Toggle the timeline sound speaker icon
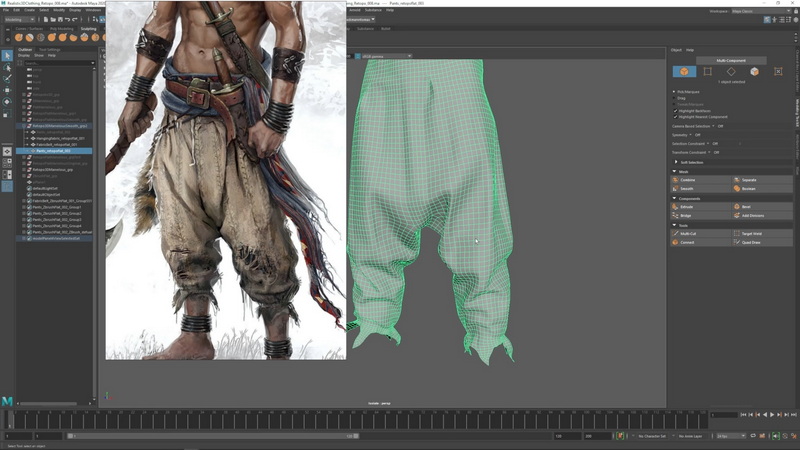 click(776, 436)
